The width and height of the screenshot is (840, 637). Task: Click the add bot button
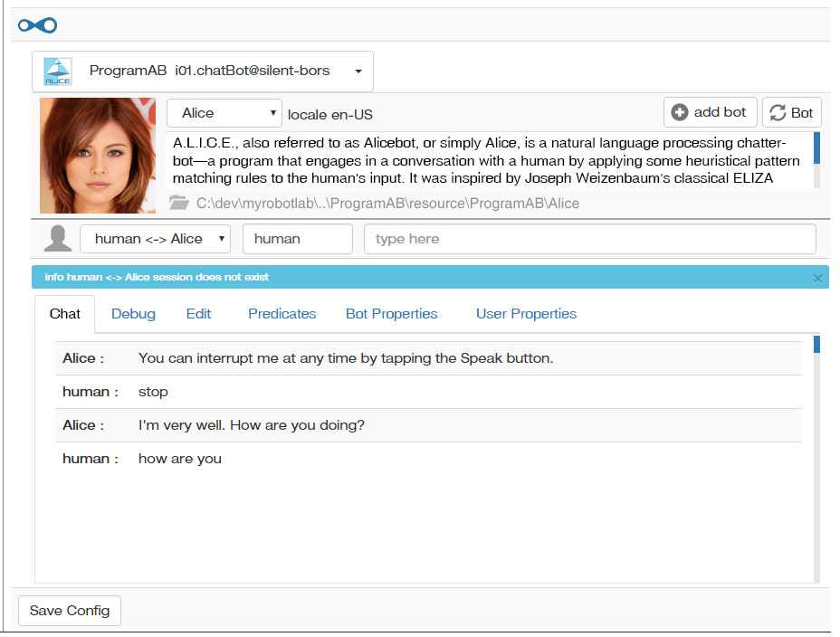[710, 112]
